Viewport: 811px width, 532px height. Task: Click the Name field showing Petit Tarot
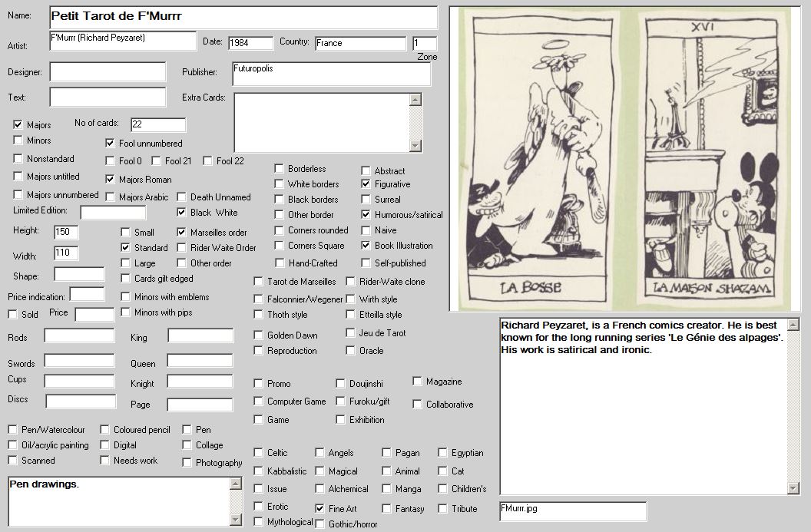coord(243,17)
